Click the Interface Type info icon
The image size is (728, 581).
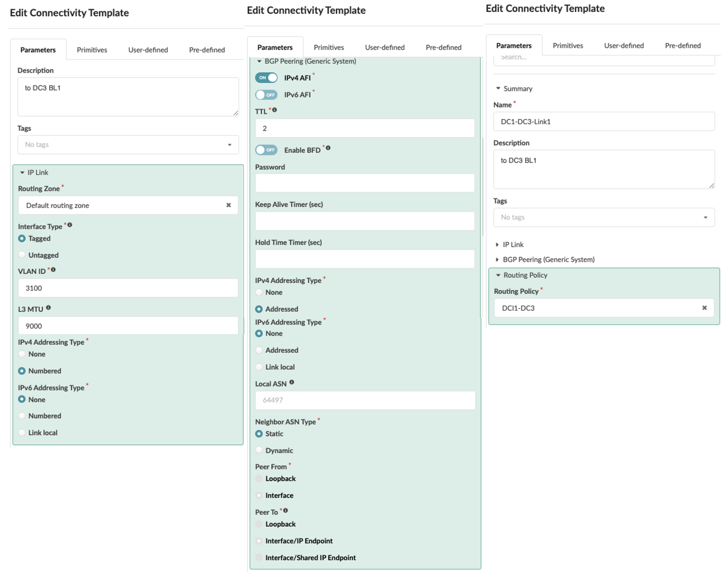coord(70,225)
